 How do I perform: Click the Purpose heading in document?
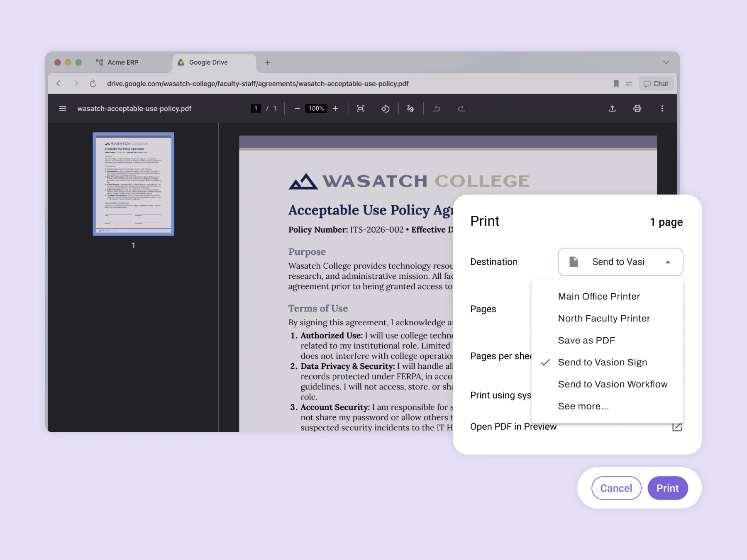(x=307, y=252)
